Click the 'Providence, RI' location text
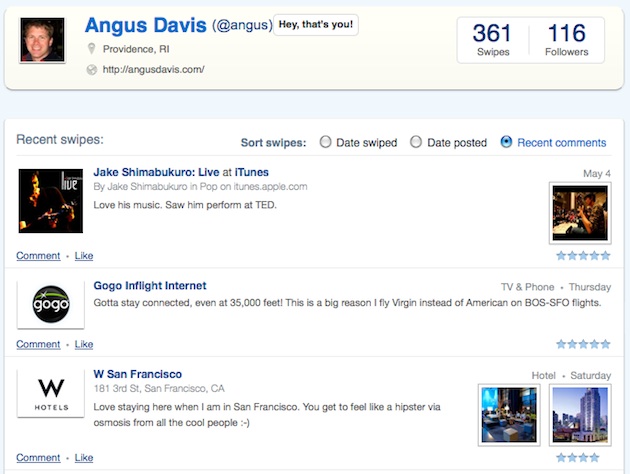This screenshot has width=630, height=474. (x=136, y=49)
